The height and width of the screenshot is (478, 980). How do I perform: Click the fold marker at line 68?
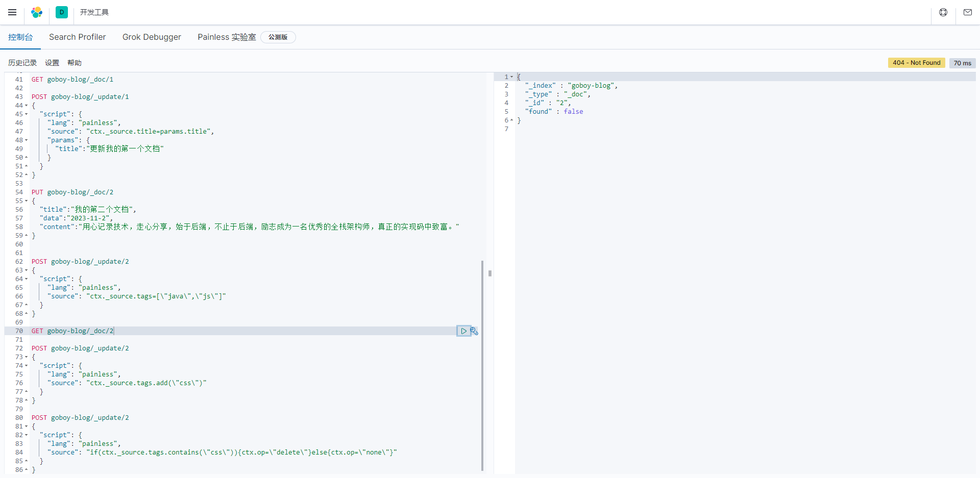click(27, 314)
